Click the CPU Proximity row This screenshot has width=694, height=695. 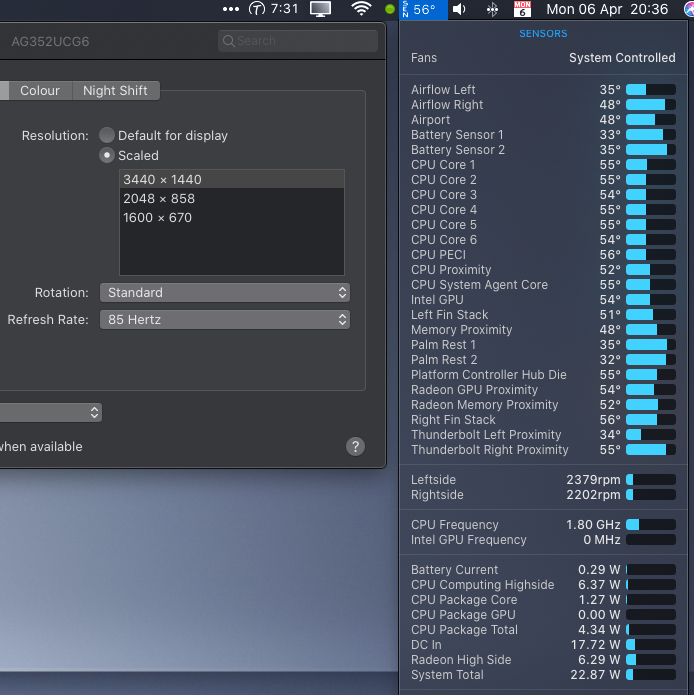(543, 269)
